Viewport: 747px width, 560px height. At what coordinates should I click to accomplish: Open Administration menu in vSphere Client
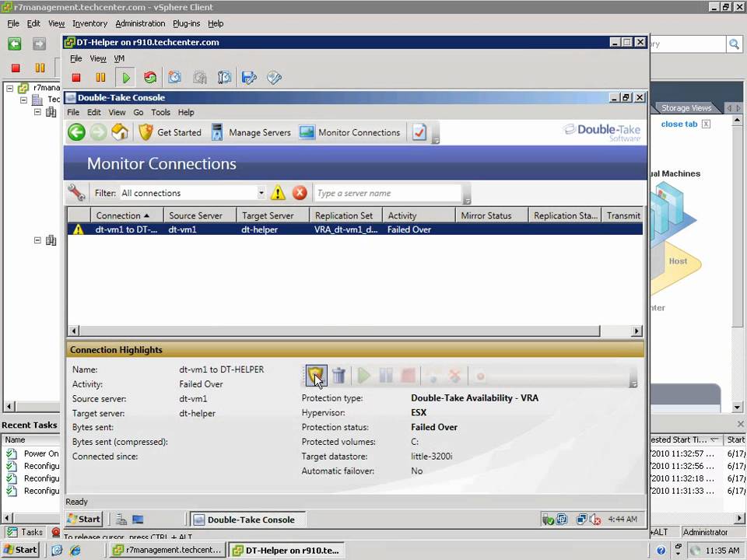(x=140, y=23)
